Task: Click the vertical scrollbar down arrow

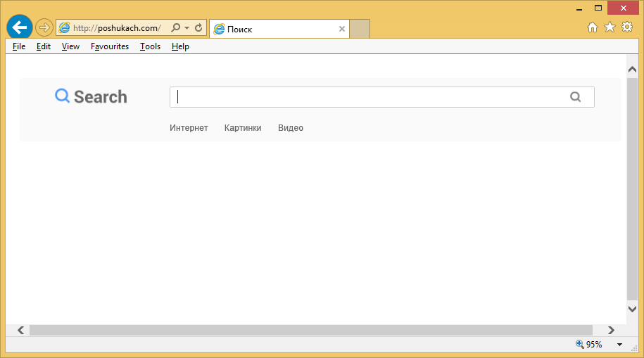Action: click(x=632, y=309)
